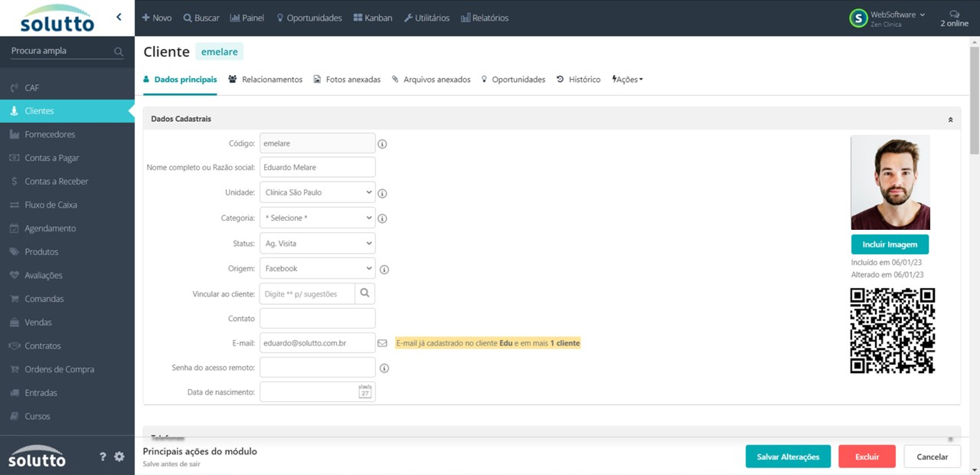The width and height of the screenshot is (980, 475).
Task: Switch to the Relacionamentos tab
Action: (265, 79)
